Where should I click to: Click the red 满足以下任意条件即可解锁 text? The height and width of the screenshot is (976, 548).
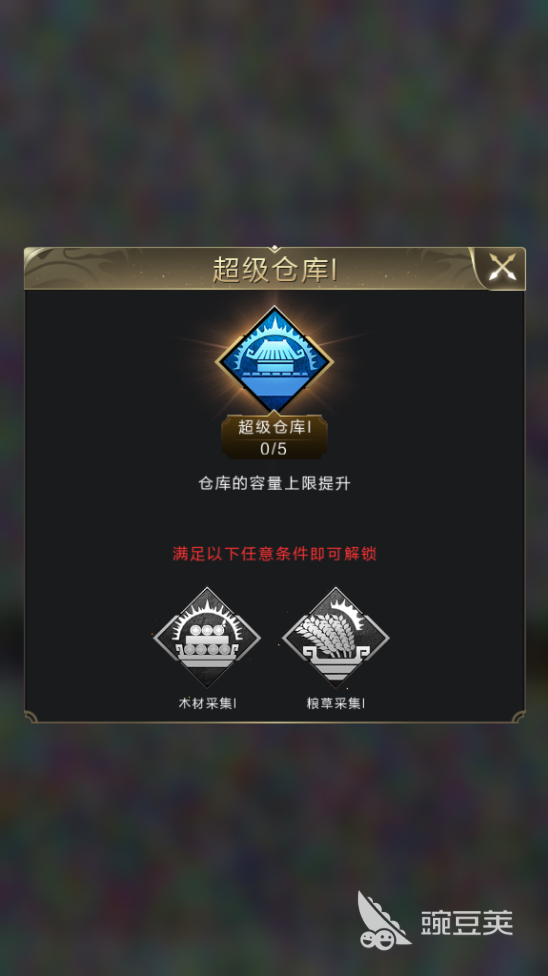pyautogui.click(x=275, y=553)
